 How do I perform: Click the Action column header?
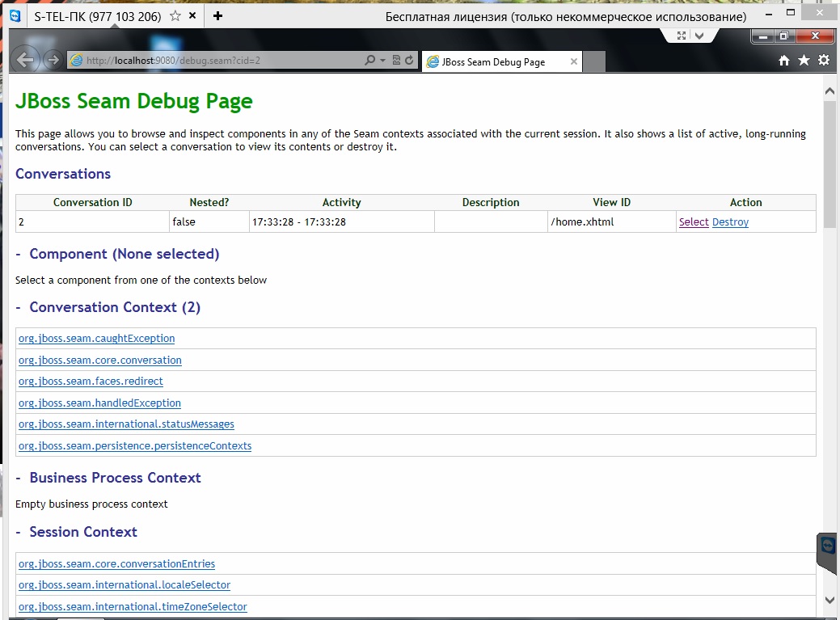pyautogui.click(x=745, y=202)
